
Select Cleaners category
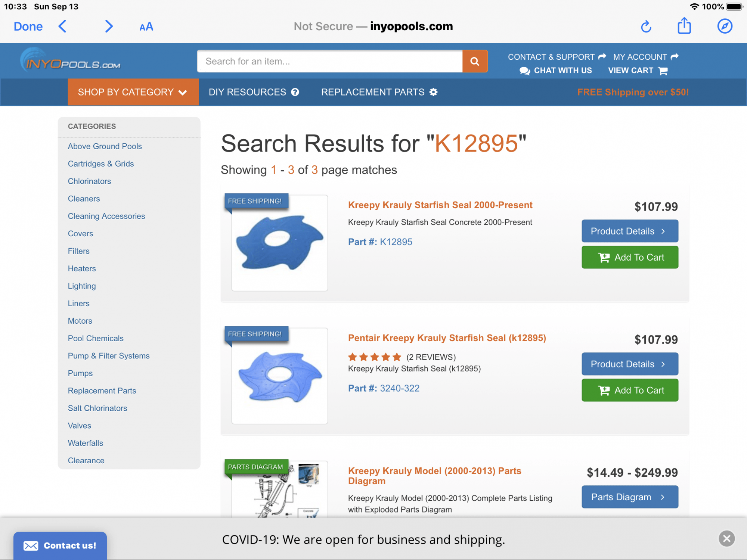coord(84,199)
